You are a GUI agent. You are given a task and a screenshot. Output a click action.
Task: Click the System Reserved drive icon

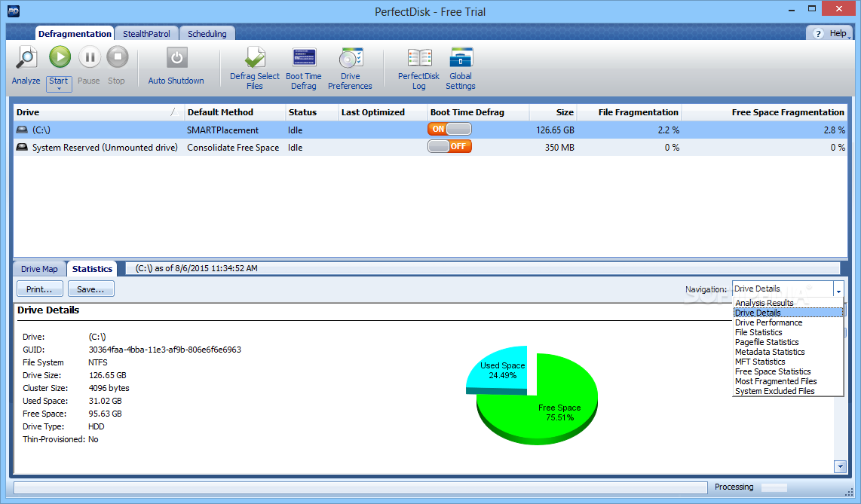[22, 147]
